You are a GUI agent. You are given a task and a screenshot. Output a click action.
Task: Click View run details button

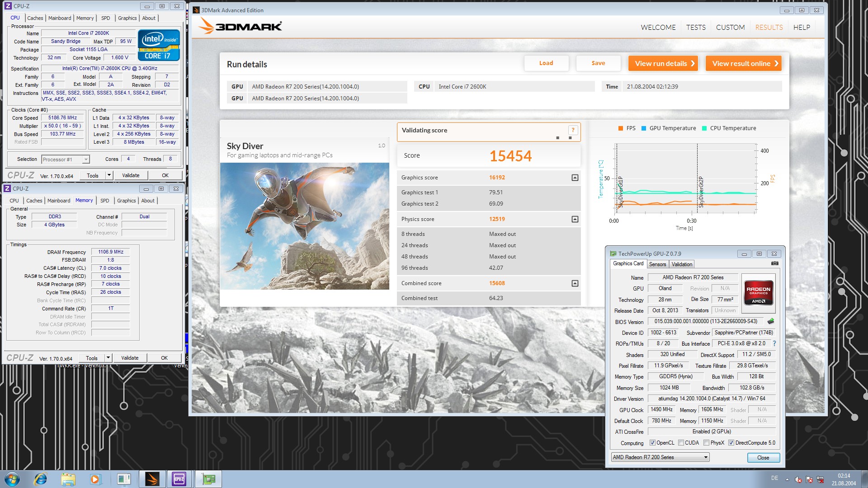pos(663,63)
